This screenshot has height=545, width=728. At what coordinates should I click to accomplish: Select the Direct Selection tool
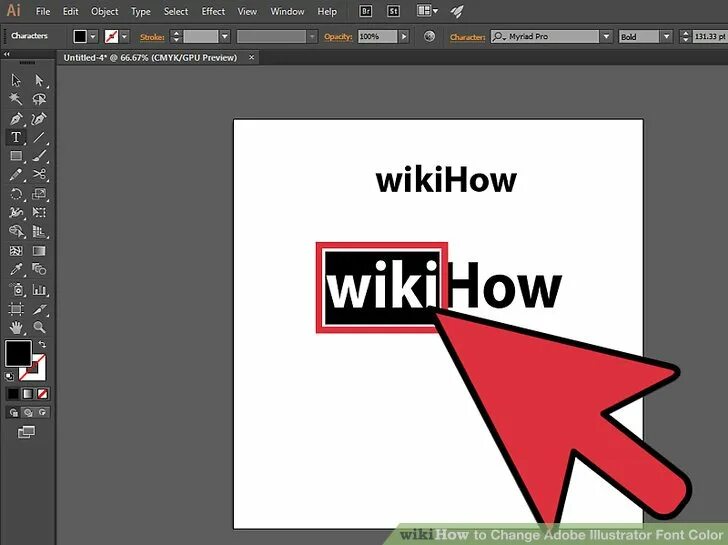pyautogui.click(x=39, y=80)
